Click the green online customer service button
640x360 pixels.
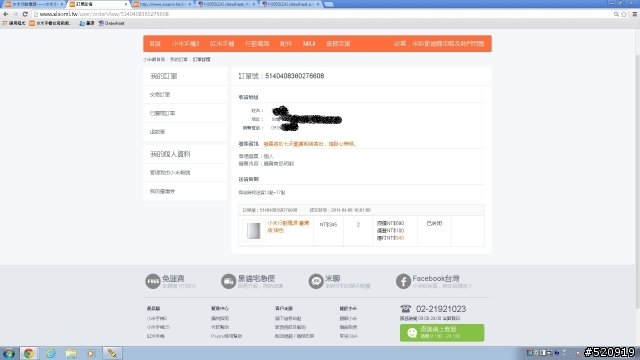pos(442,333)
